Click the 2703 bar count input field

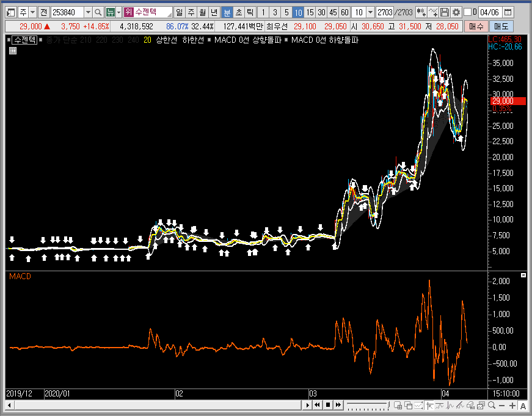pos(385,13)
